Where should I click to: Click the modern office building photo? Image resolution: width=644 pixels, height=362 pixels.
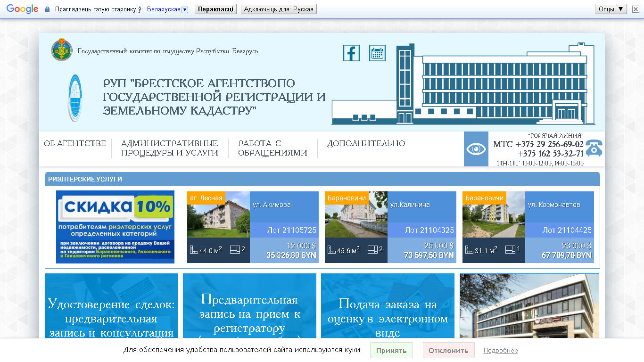coord(529,306)
